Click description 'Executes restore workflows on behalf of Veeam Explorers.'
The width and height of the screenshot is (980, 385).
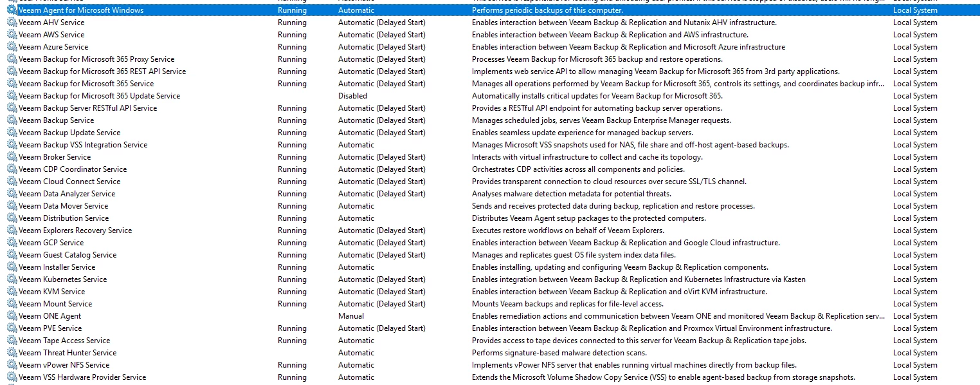pyautogui.click(x=568, y=230)
